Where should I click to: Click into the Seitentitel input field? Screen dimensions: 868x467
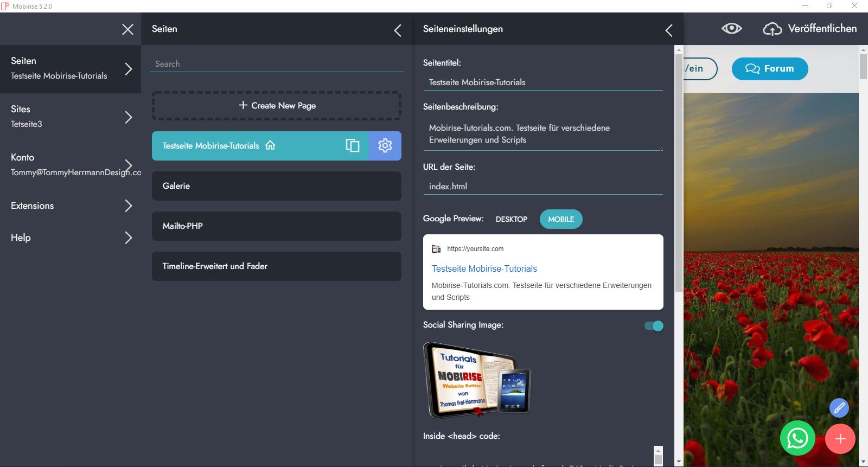pos(542,82)
